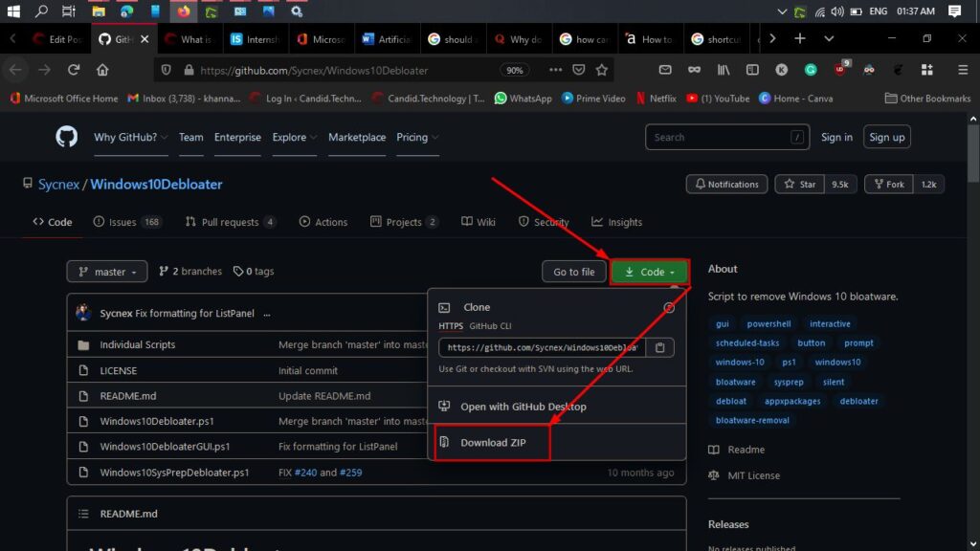Close the GitHub browser tab
The image size is (980, 551).
tap(145, 38)
